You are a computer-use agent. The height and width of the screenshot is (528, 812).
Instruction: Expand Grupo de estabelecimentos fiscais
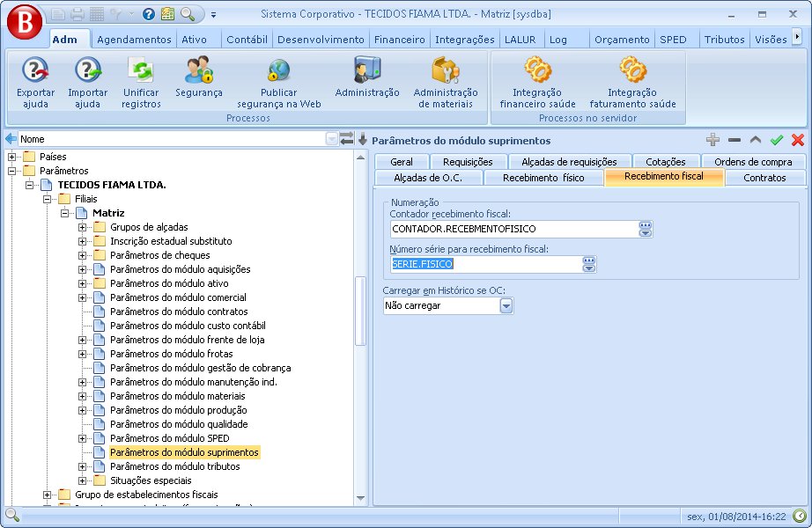tap(48, 495)
